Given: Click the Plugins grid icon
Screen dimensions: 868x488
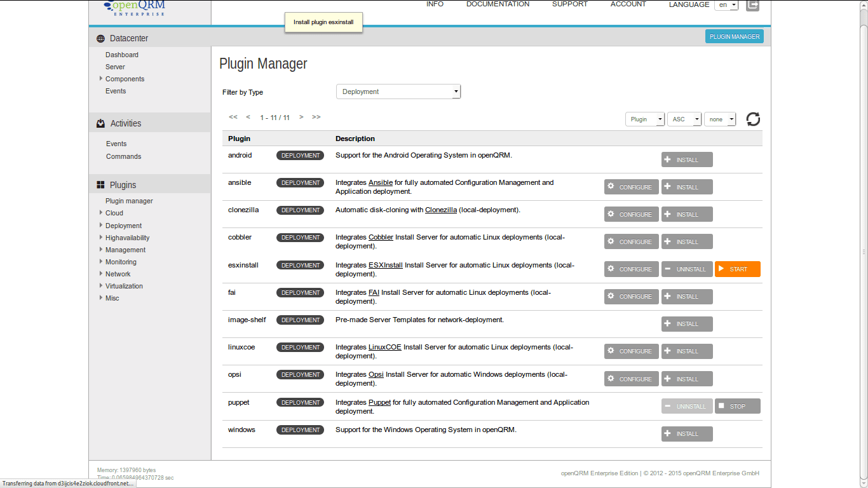Looking at the screenshot, I should (x=100, y=185).
